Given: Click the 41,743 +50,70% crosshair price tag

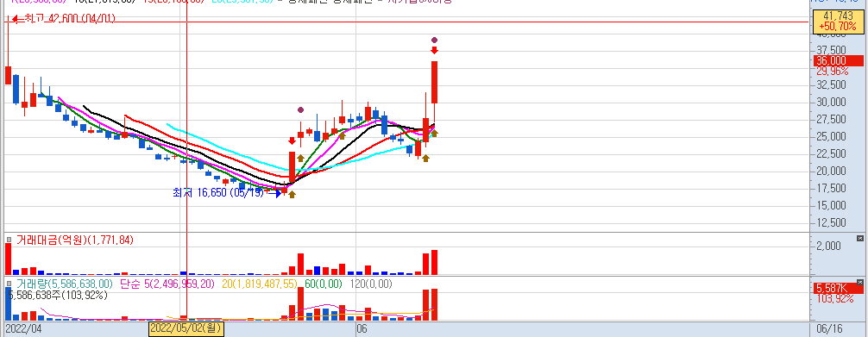Looking at the screenshot, I should click(838, 22).
